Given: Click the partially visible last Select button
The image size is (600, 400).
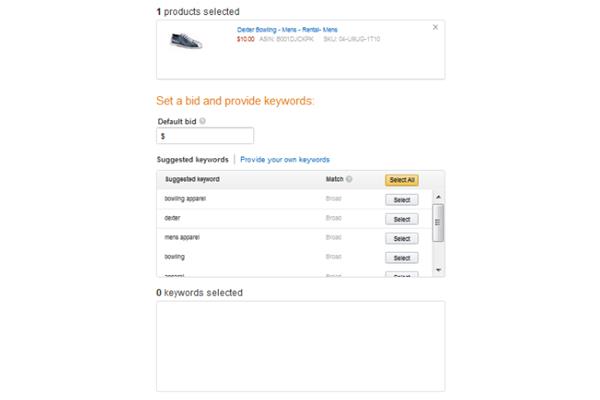Looking at the screenshot, I should click(x=402, y=274).
